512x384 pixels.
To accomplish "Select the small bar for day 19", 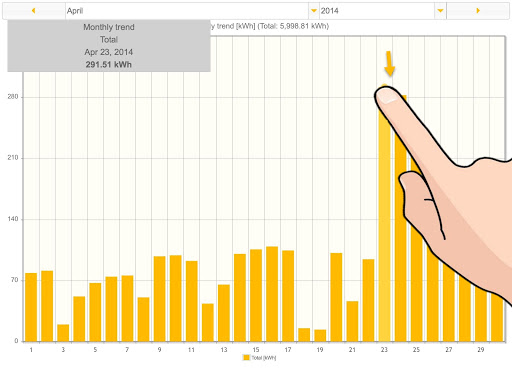I will click(x=320, y=335).
